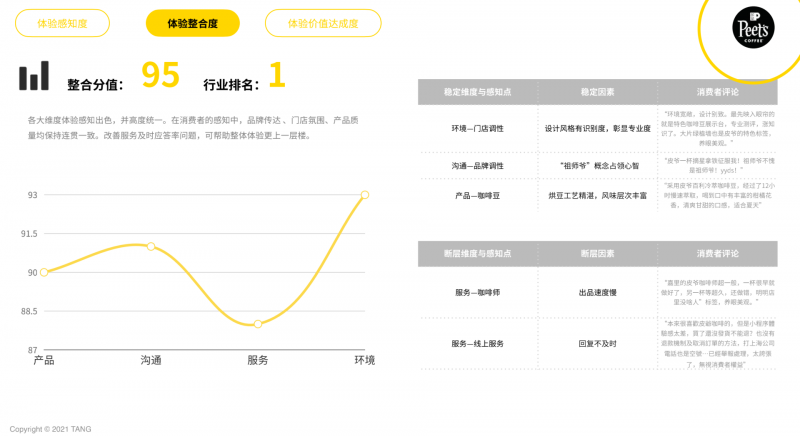Select the 服务 data point at the curve's lowest dip

point(258,324)
